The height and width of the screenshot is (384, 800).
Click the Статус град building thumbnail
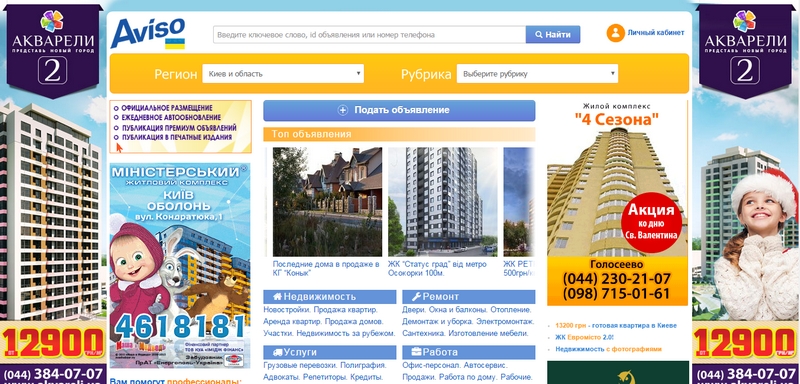(x=442, y=202)
